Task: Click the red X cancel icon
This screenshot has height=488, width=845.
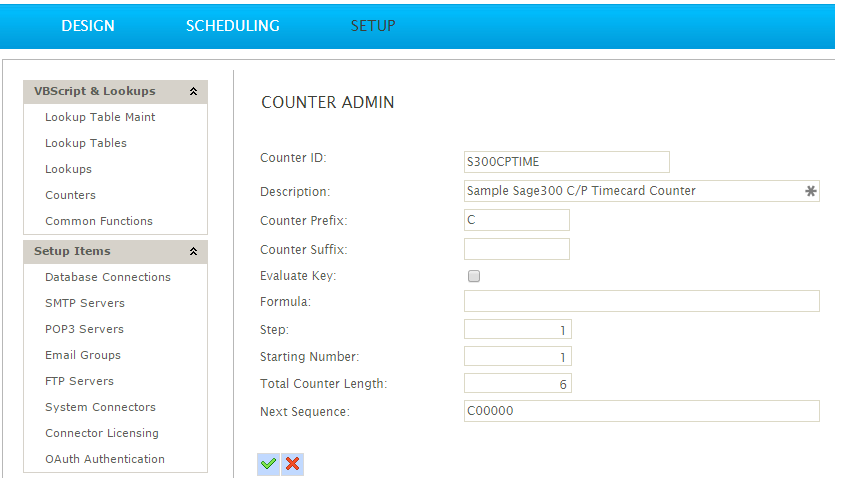Action: click(x=292, y=463)
